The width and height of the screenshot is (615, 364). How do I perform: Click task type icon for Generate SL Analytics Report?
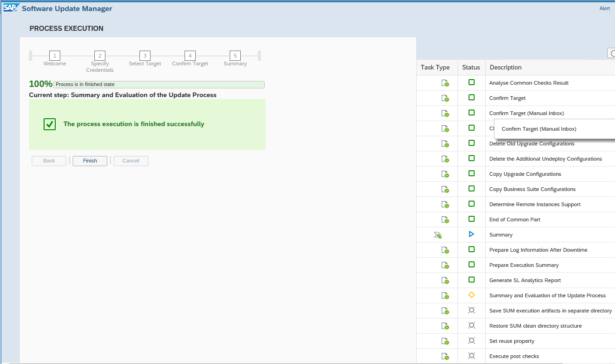coord(445,281)
